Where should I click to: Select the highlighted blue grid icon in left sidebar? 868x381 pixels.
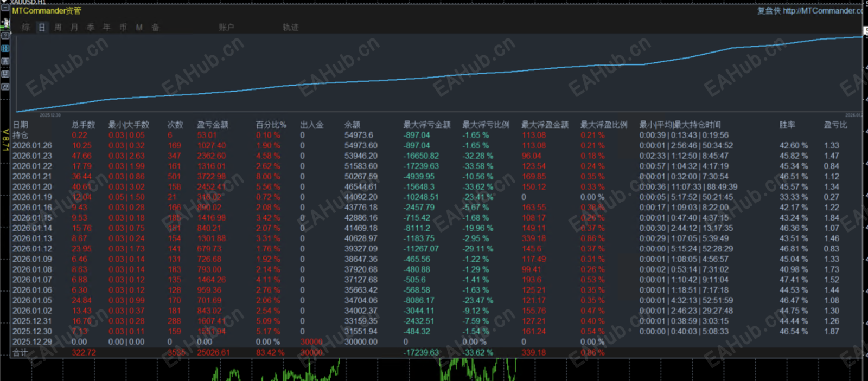pyautogui.click(x=5, y=49)
